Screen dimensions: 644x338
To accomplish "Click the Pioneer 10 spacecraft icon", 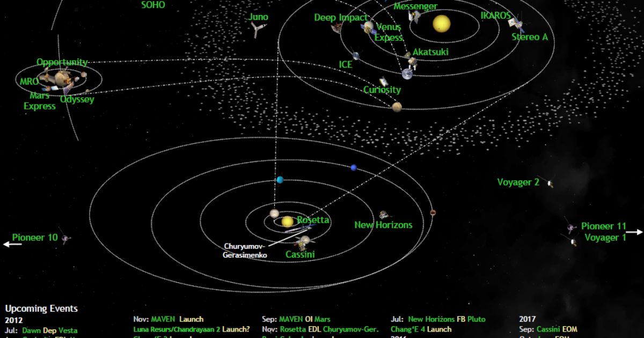I will click(x=64, y=238).
